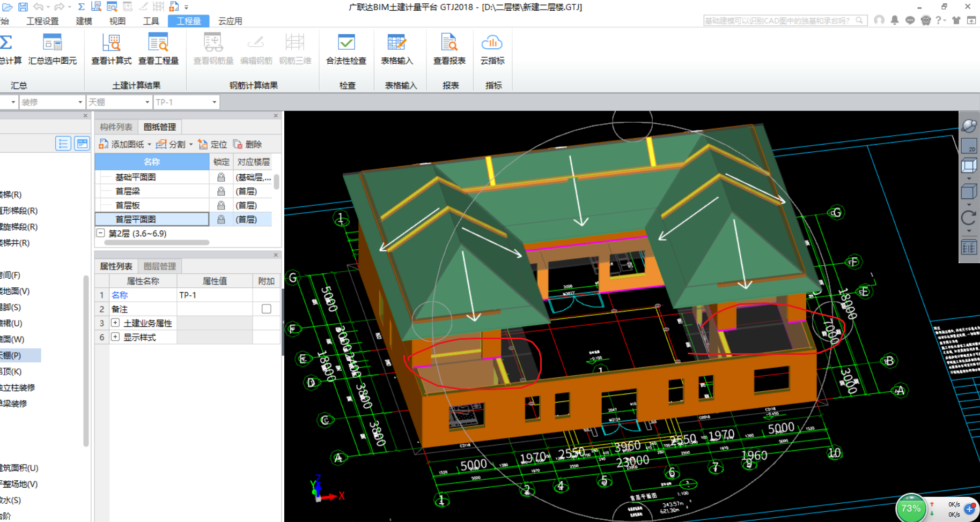The width and height of the screenshot is (980, 522).
Task: Click drawing list horizontal scrollbar
Action: (157, 242)
